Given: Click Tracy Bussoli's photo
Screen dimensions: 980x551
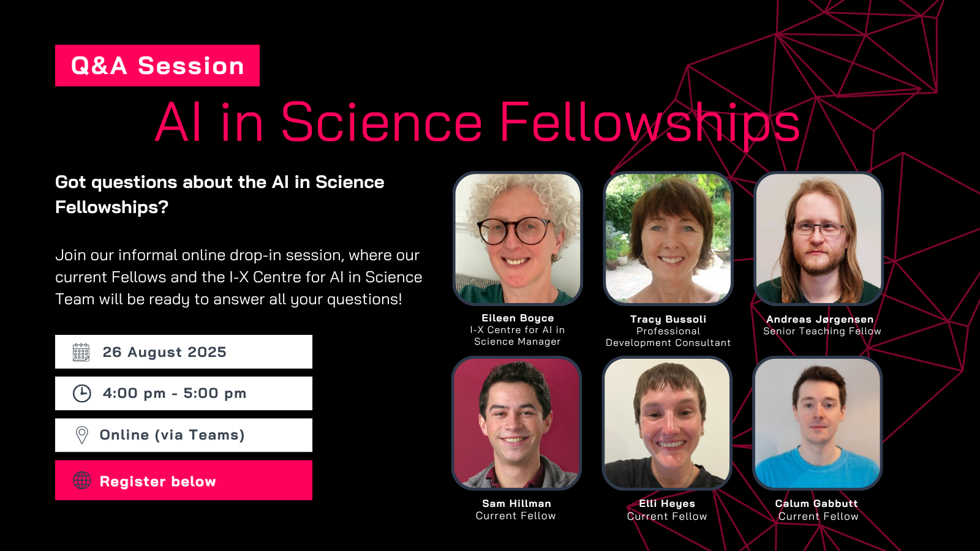Looking at the screenshot, I should [668, 238].
